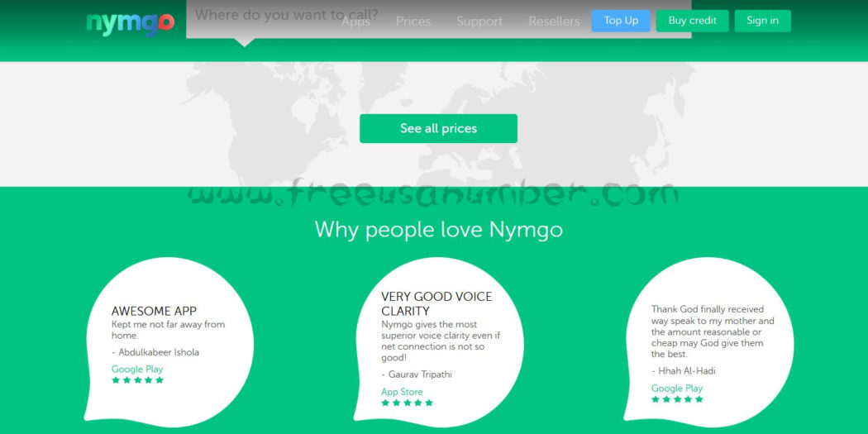Click the Buy credit button
This screenshot has width=868, height=434.
click(x=693, y=21)
